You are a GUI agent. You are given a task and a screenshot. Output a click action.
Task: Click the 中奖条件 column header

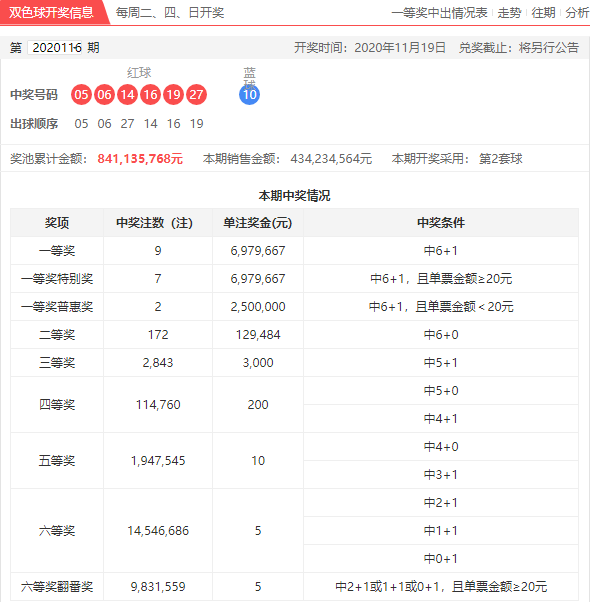441,223
